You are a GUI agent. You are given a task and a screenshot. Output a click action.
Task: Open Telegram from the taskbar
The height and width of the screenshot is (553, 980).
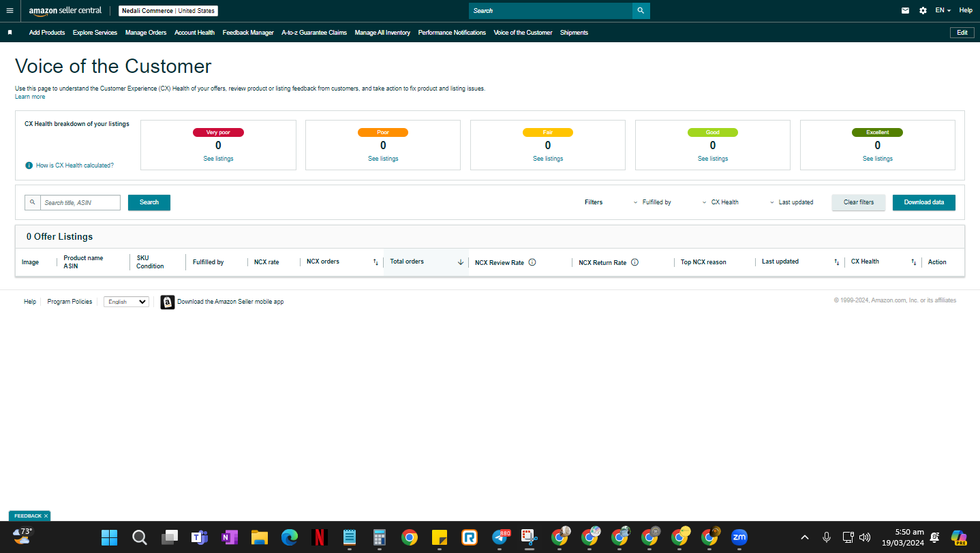(500, 537)
